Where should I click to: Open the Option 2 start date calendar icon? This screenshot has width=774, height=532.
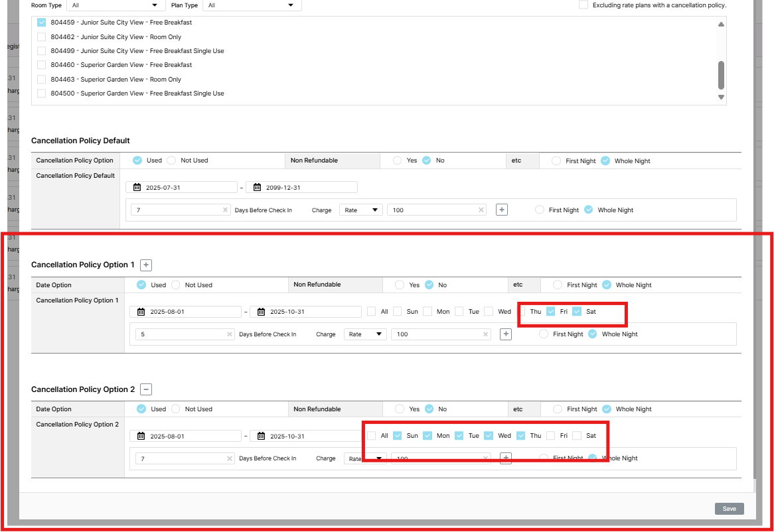point(141,436)
